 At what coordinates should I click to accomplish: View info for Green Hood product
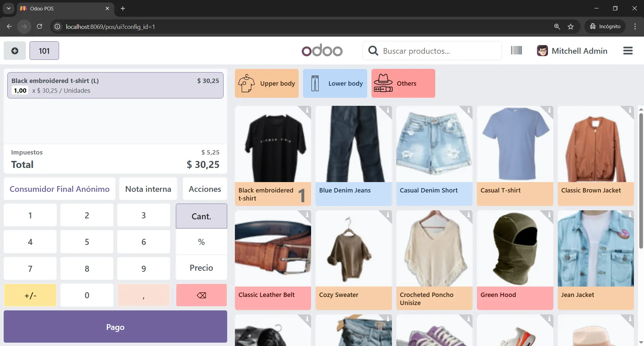coord(549,215)
